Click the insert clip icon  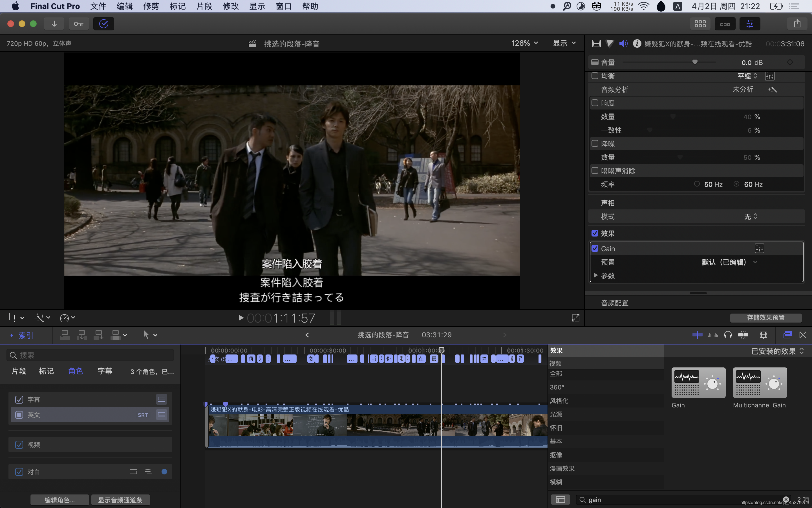pos(81,335)
